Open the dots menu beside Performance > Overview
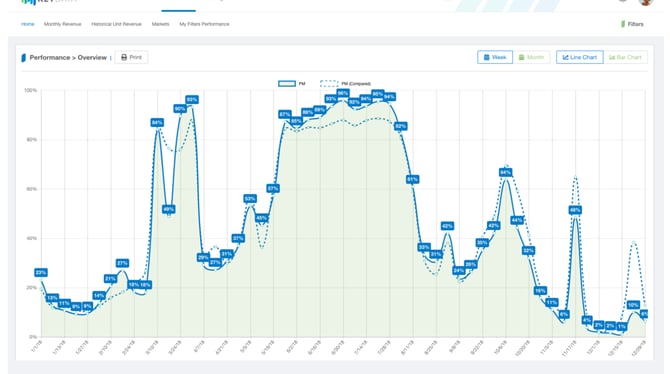The image size is (670, 374). point(111,58)
